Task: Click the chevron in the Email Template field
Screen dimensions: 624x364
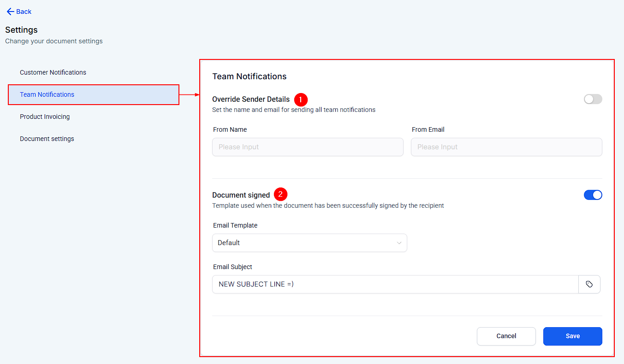Action: (x=399, y=243)
